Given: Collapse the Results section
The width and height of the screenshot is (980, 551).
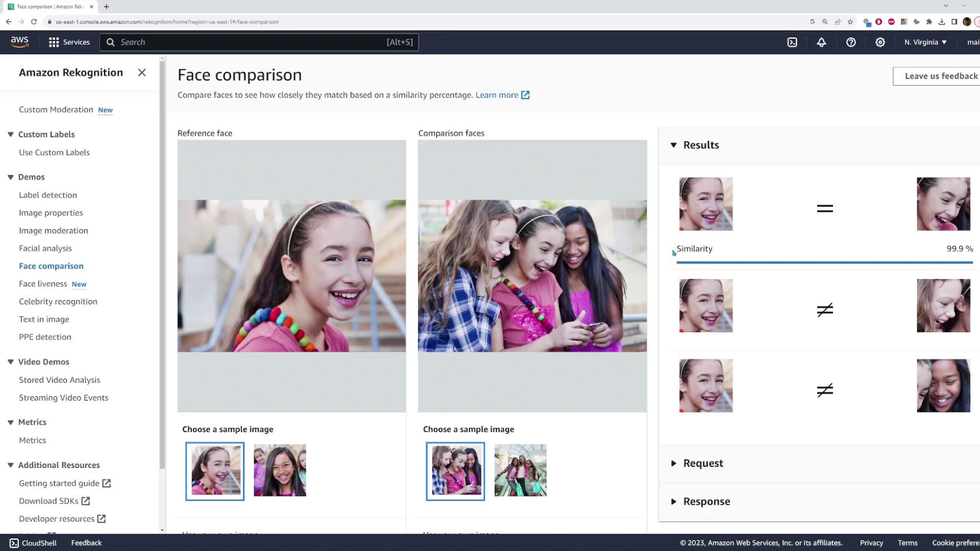Looking at the screenshot, I should tap(674, 145).
